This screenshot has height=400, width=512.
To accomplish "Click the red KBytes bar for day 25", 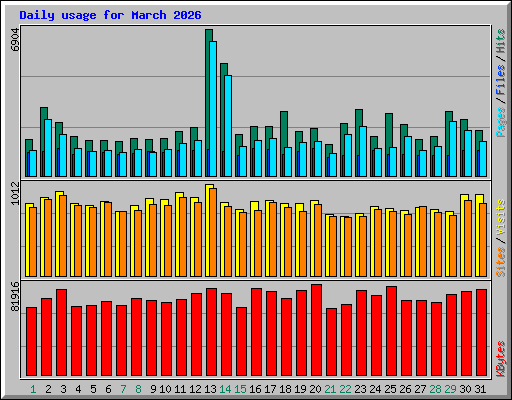I will coord(391,331).
